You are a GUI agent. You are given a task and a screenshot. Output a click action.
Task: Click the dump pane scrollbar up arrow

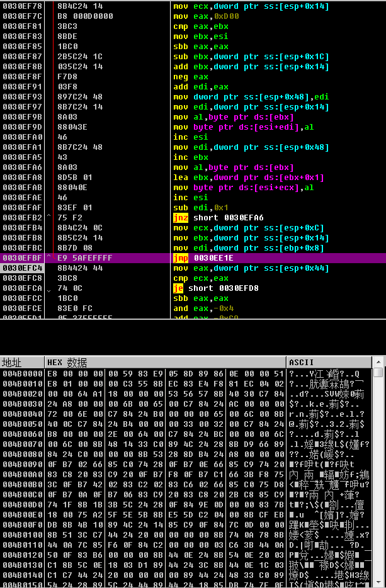[378, 362]
